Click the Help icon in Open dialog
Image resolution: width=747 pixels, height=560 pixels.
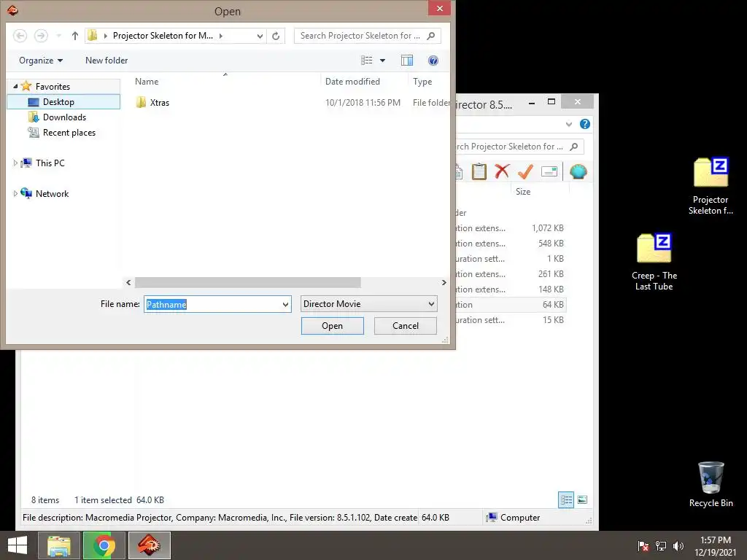[x=433, y=61]
